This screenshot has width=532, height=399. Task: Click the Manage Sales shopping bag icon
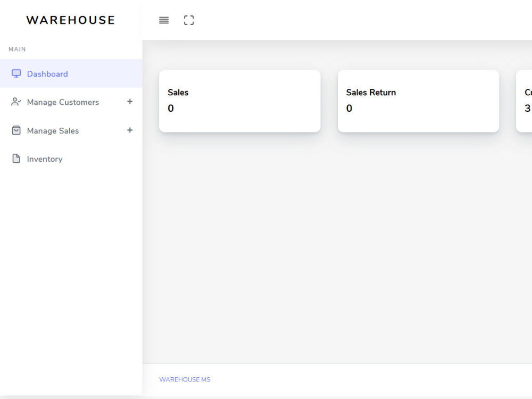click(16, 130)
